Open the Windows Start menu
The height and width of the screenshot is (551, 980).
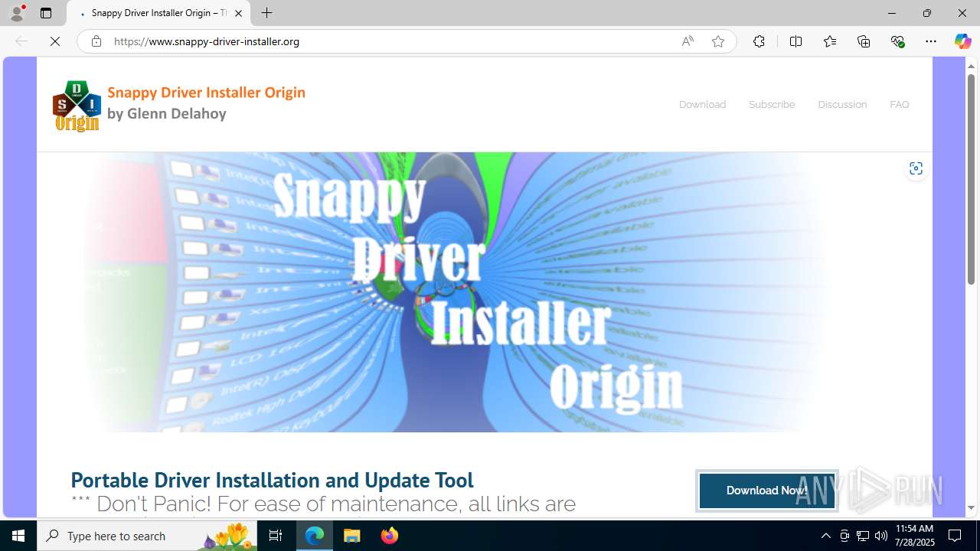18,536
